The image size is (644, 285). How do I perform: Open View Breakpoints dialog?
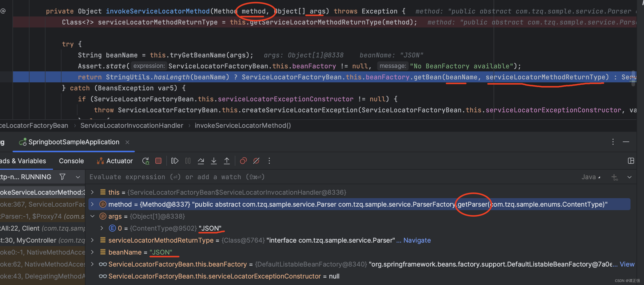243,161
